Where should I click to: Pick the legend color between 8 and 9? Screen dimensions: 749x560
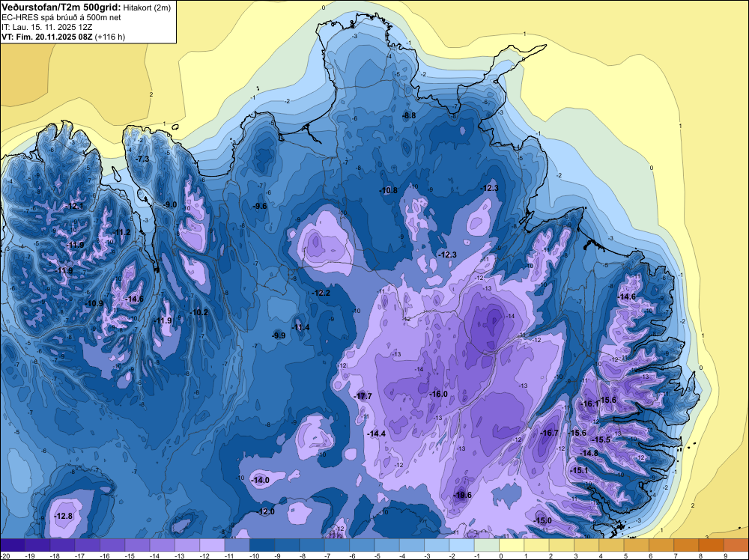712,545
